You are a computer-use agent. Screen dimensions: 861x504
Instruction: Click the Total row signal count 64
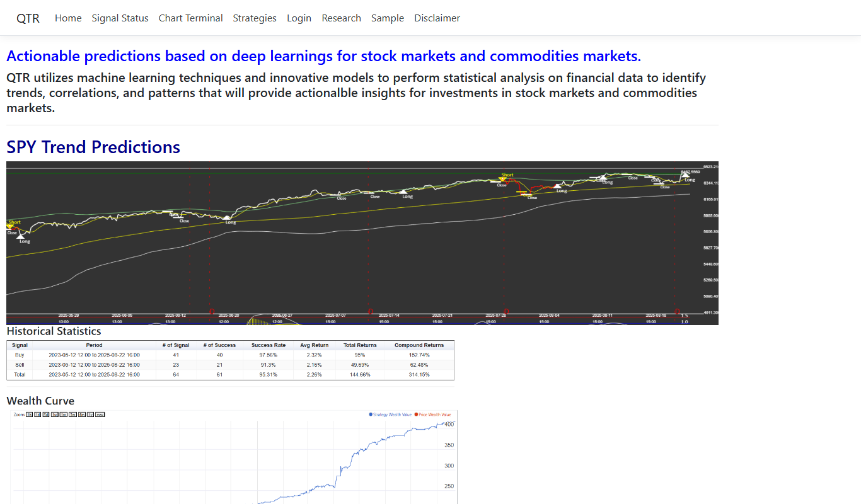(x=176, y=375)
